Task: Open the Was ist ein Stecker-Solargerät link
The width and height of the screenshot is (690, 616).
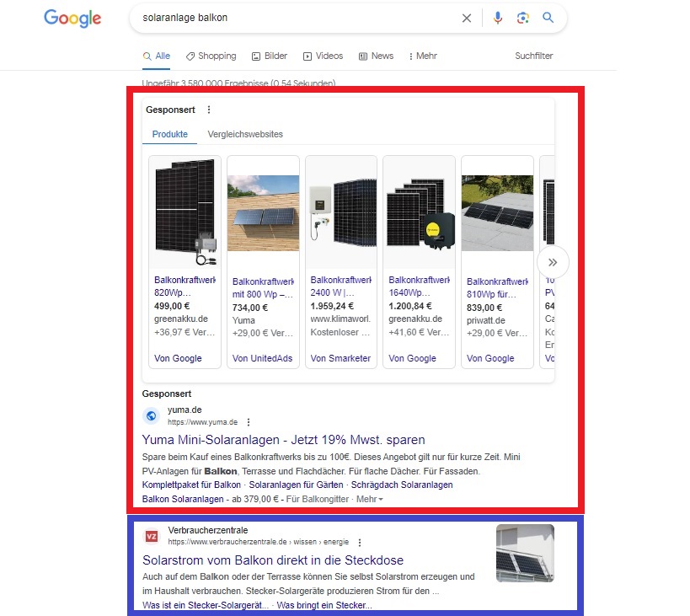Action: tap(206, 605)
